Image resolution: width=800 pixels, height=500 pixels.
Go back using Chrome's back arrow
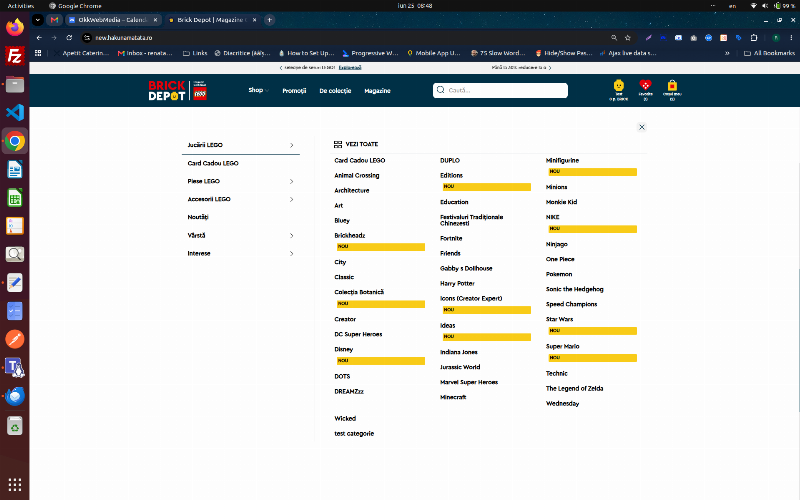click(39, 38)
